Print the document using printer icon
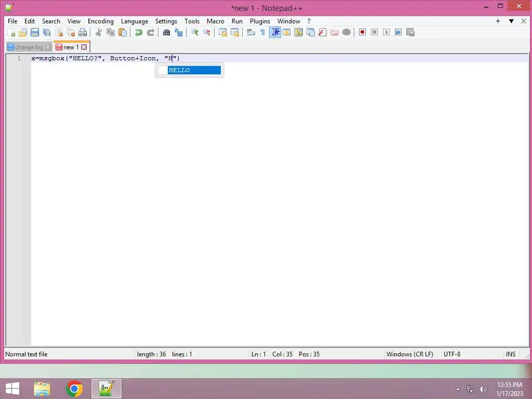This screenshot has width=532, height=399. [83, 32]
